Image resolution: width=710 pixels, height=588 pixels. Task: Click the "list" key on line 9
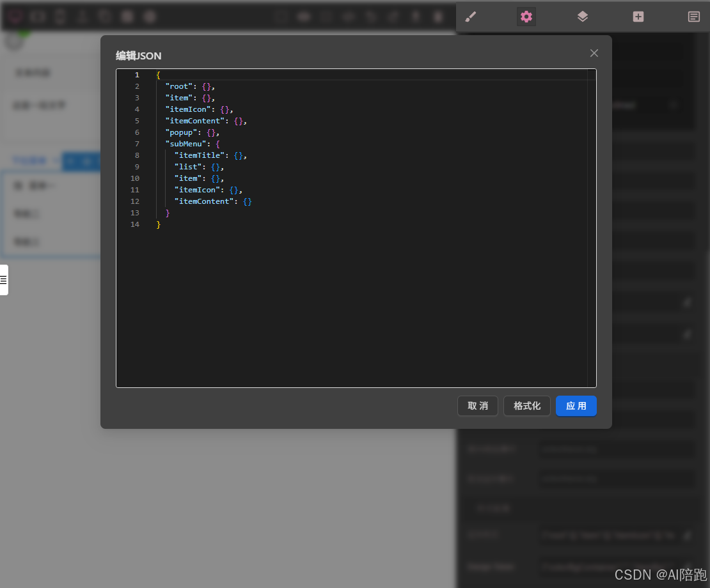pos(188,167)
